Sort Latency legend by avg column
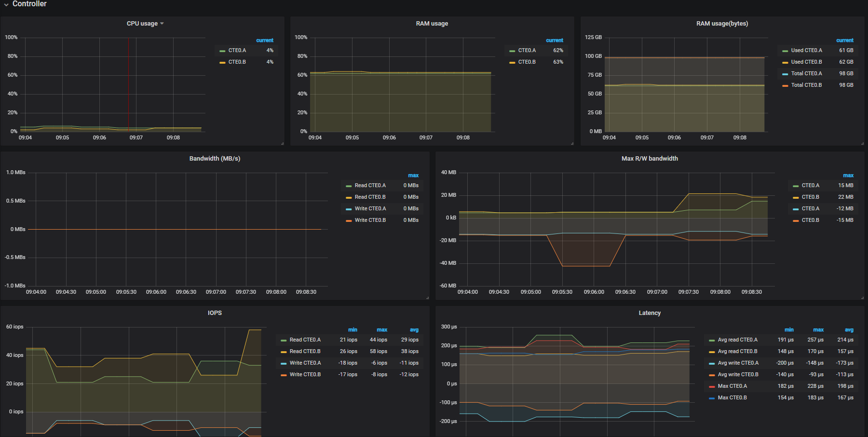Image resolution: width=868 pixels, height=437 pixels. 849,330
